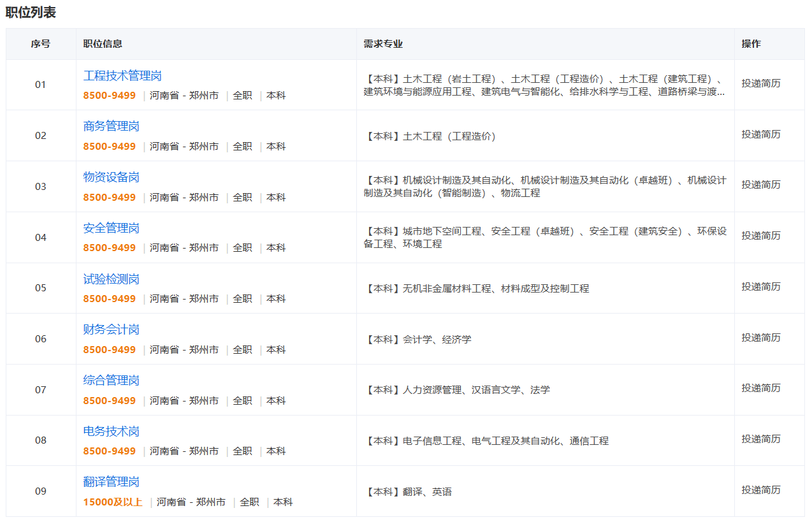Image resolution: width=812 pixels, height=522 pixels.
Task: Click the 综合管理岗 job title
Action: click(x=111, y=381)
